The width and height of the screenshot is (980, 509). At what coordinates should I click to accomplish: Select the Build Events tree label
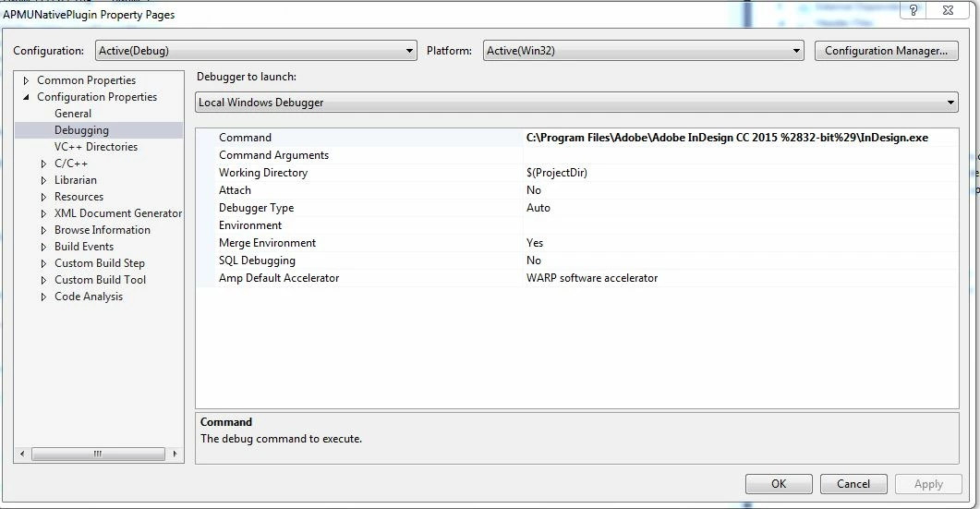point(84,247)
